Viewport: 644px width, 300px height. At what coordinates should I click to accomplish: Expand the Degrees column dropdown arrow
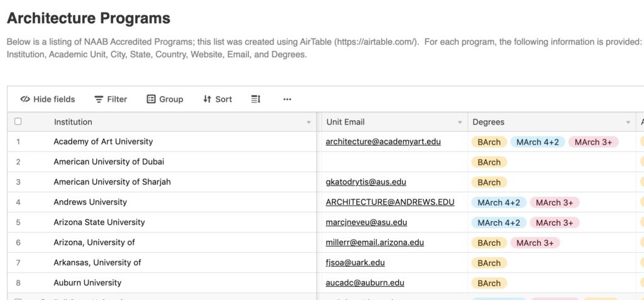[628, 123]
